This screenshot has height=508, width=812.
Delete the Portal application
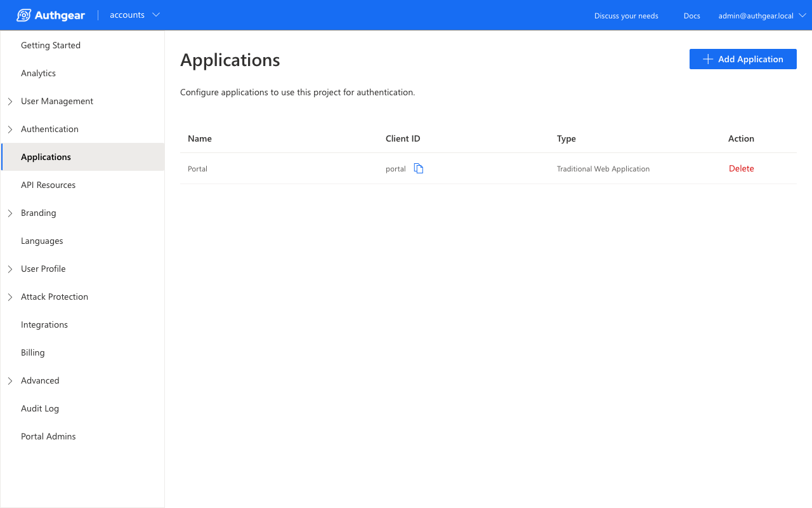[x=742, y=168]
